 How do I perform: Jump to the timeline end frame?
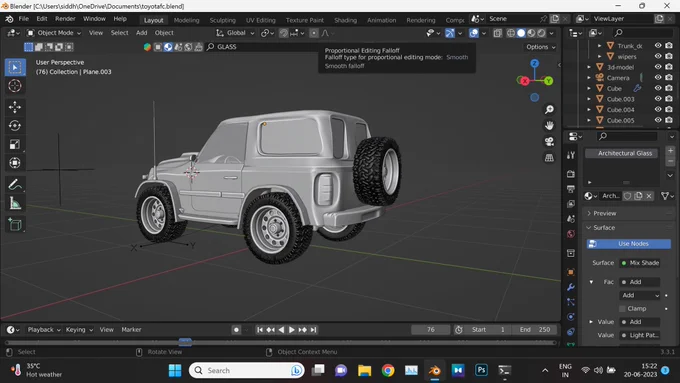click(313, 330)
